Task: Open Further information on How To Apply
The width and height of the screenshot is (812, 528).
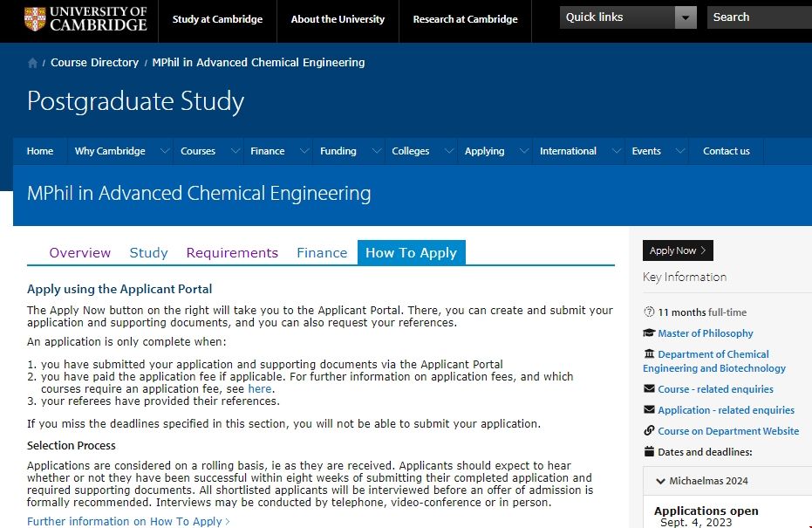Action: pyautogui.click(x=128, y=522)
